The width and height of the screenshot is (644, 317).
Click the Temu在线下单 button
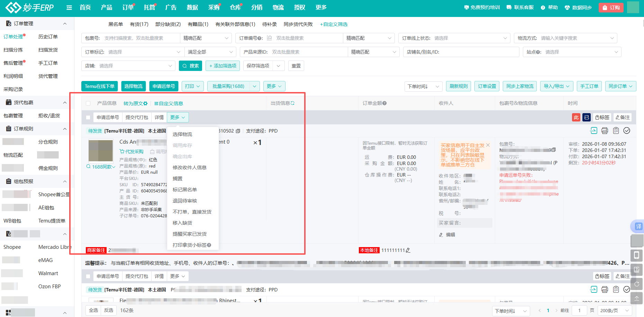tap(99, 86)
